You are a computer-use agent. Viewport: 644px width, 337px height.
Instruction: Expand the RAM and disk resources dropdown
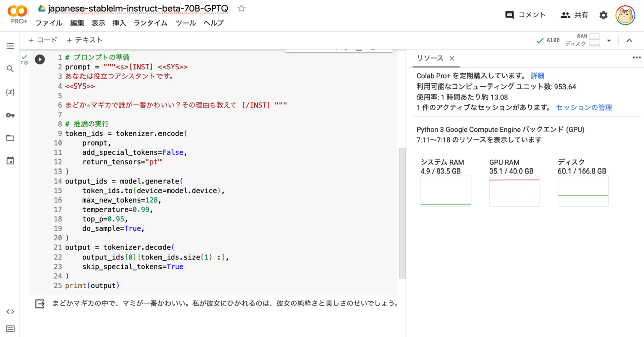(x=609, y=40)
